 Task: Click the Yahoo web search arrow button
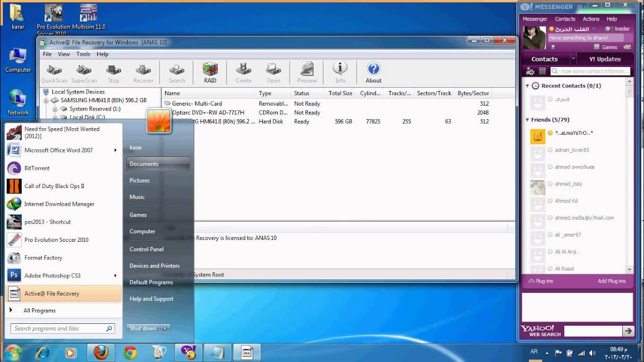click(x=628, y=331)
